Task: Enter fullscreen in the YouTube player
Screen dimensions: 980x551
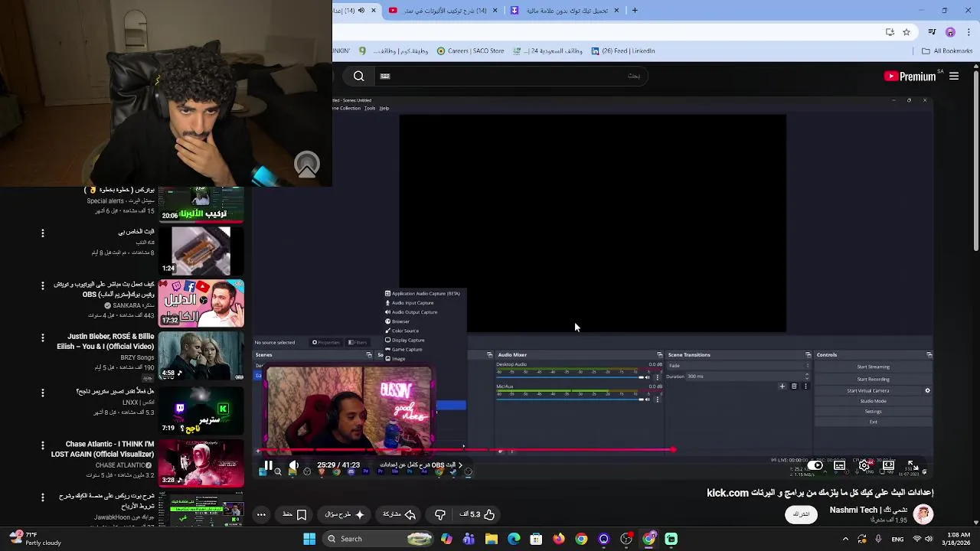Action: pyautogui.click(x=912, y=465)
